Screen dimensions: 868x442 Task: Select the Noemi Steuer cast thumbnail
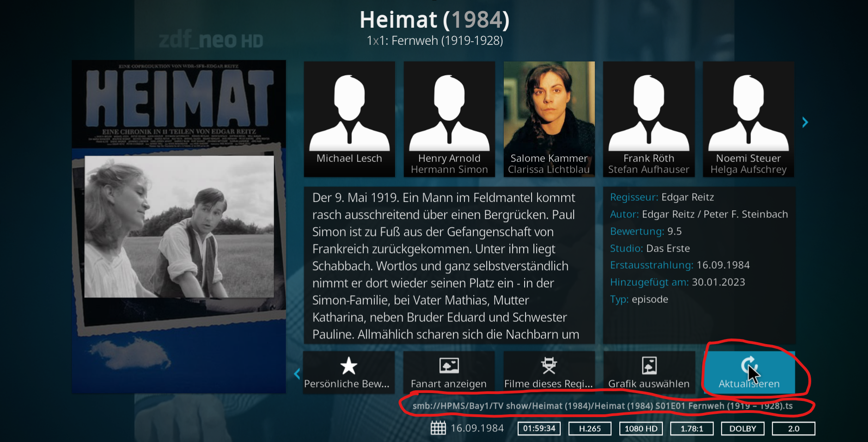[749, 119]
